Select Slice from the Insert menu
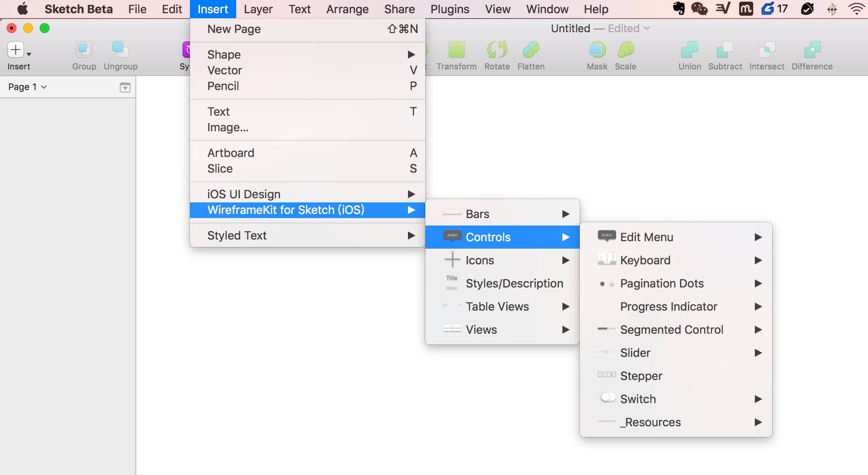This screenshot has width=868, height=475. click(308, 169)
